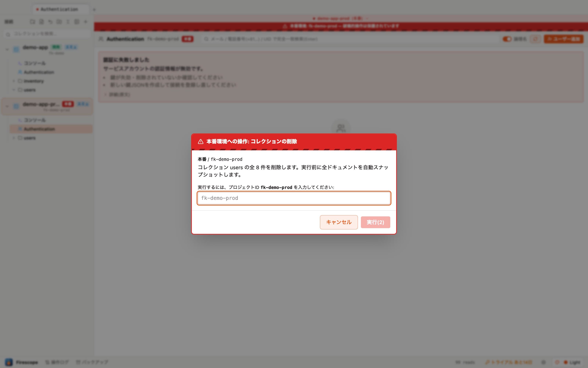Toggle the orange switch in Authentication header
The width and height of the screenshot is (588, 368).
[x=507, y=39]
